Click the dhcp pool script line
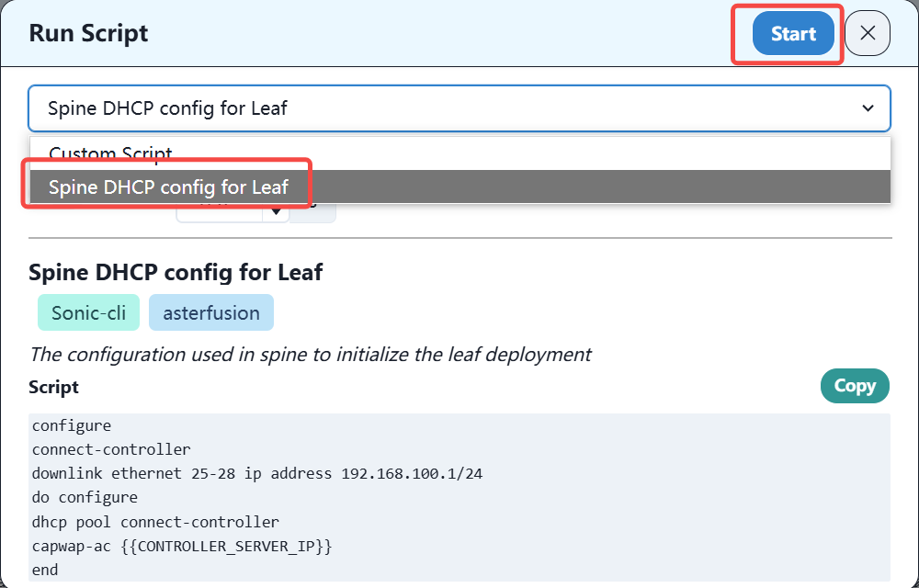Screen dimensions: 919x588 (155, 521)
